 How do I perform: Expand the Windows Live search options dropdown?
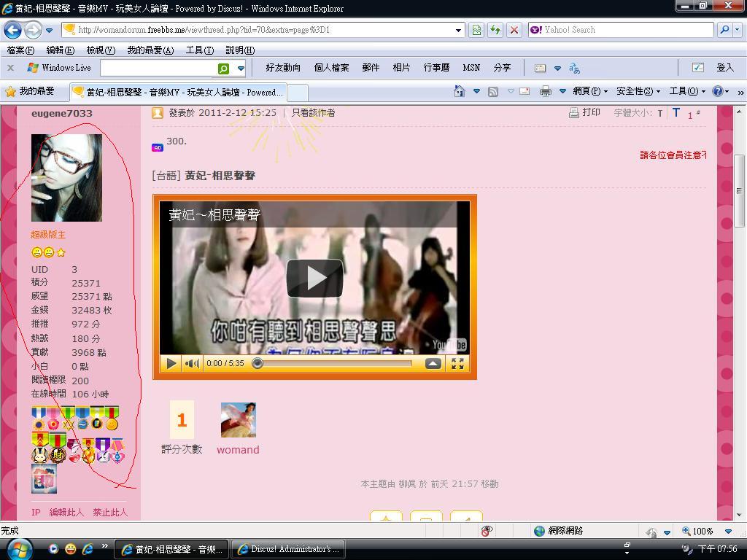(241, 69)
